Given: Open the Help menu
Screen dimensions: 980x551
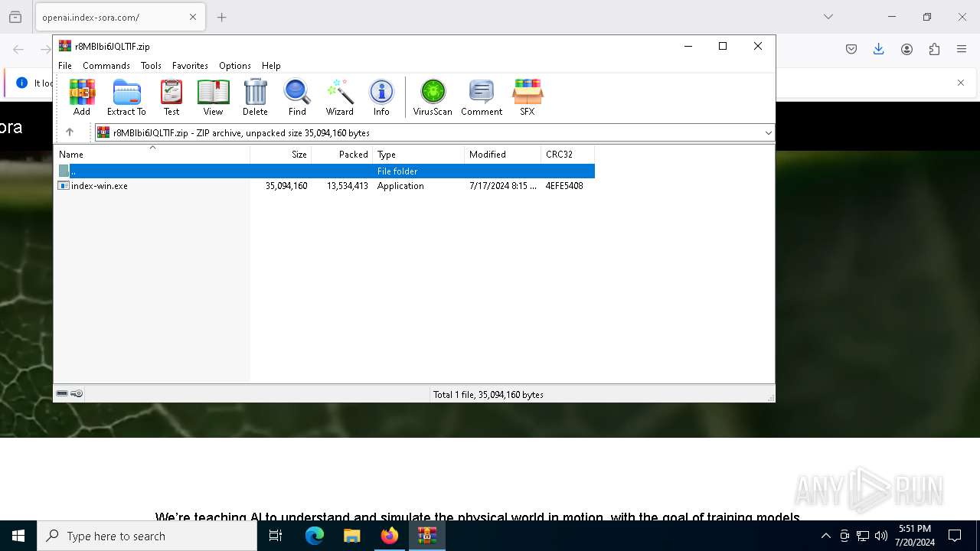Looking at the screenshot, I should click(x=271, y=66).
